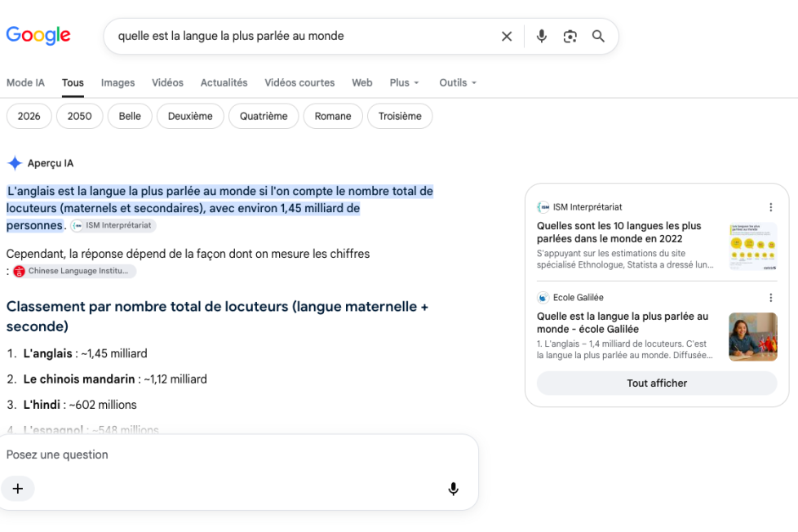Open options menu for ISM Interprétariat card
Image resolution: width=798 pixels, height=532 pixels.
(x=770, y=207)
